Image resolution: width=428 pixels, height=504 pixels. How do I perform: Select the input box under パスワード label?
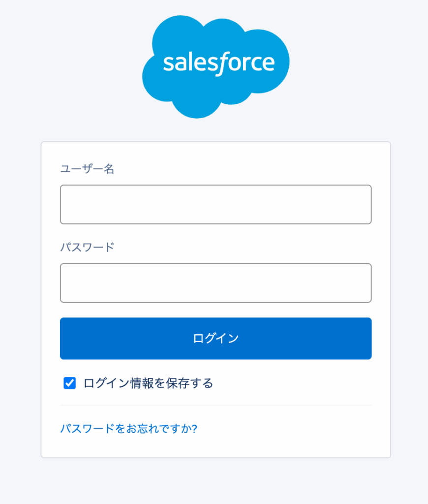(x=215, y=283)
